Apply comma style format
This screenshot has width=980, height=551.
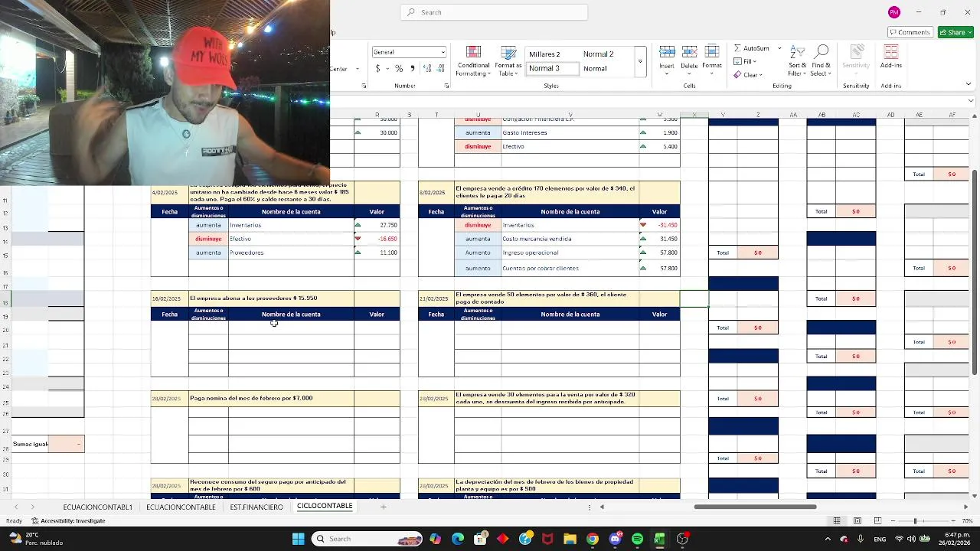tap(413, 68)
